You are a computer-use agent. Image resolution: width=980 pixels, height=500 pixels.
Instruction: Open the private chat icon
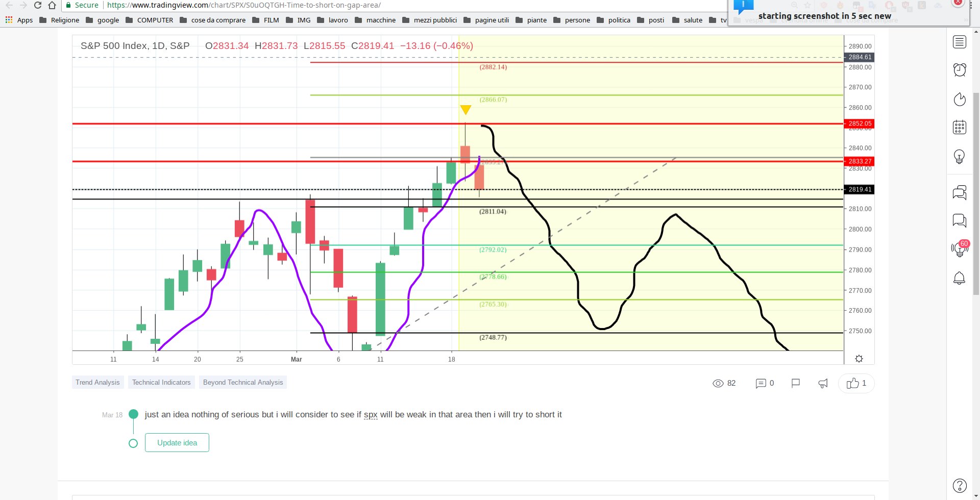[960, 220]
